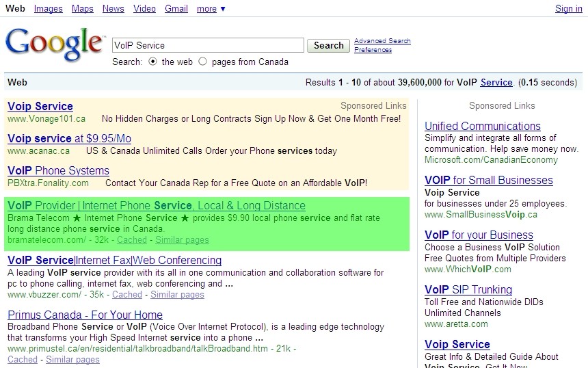Click www.WhichVoIP.com URL text

[468, 270]
